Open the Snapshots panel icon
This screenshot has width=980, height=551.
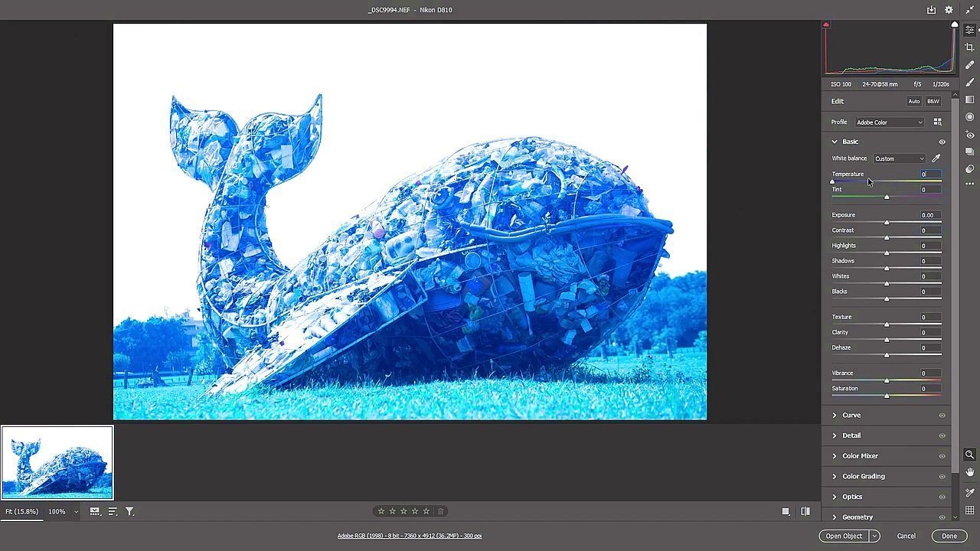coord(969,152)
